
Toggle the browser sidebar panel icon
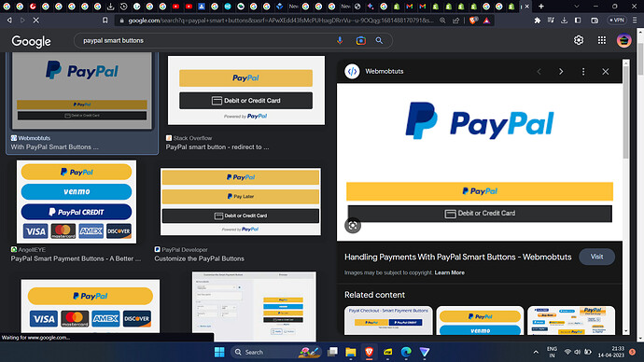click(578, 21)
